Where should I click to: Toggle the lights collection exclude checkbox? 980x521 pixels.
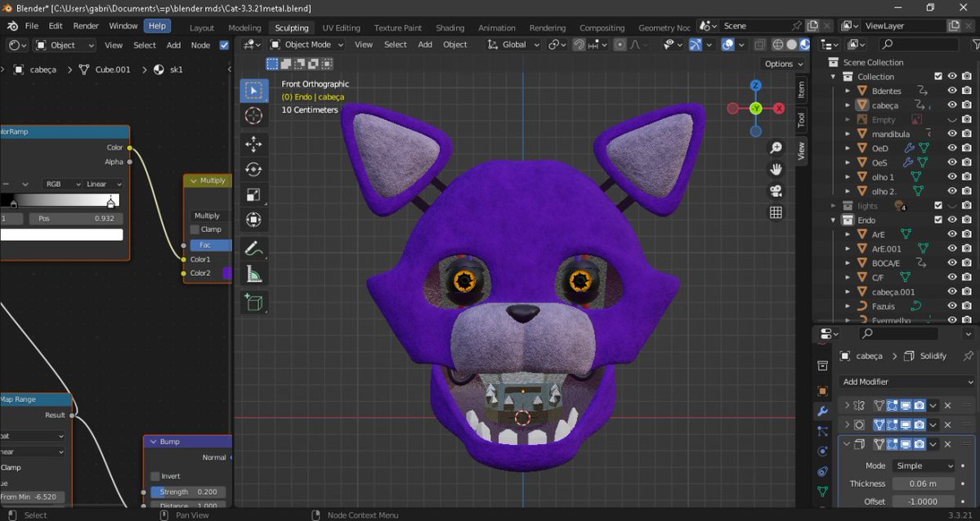pos(937,206)
